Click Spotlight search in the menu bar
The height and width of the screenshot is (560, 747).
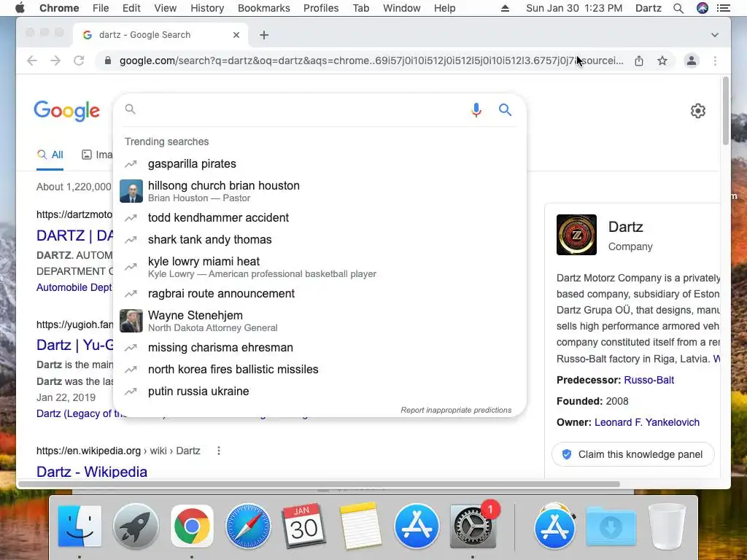[678, 8]
